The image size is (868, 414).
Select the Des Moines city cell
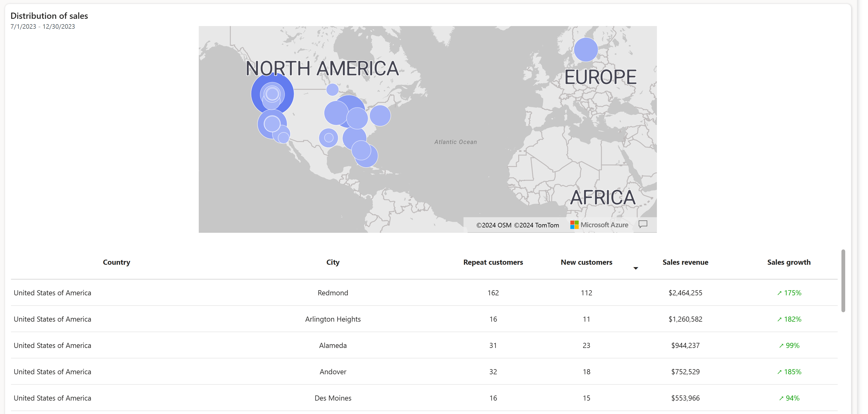point(333,398)
